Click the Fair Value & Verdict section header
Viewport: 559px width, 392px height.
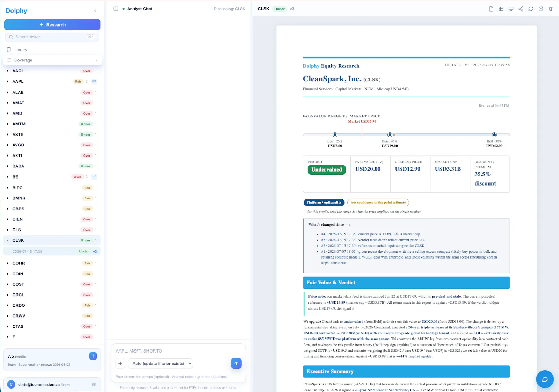[x=406, y=283]
